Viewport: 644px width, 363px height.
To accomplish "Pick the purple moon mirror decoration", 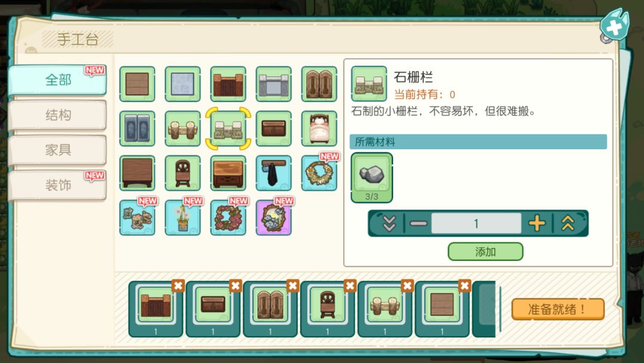I will [274, 217].
